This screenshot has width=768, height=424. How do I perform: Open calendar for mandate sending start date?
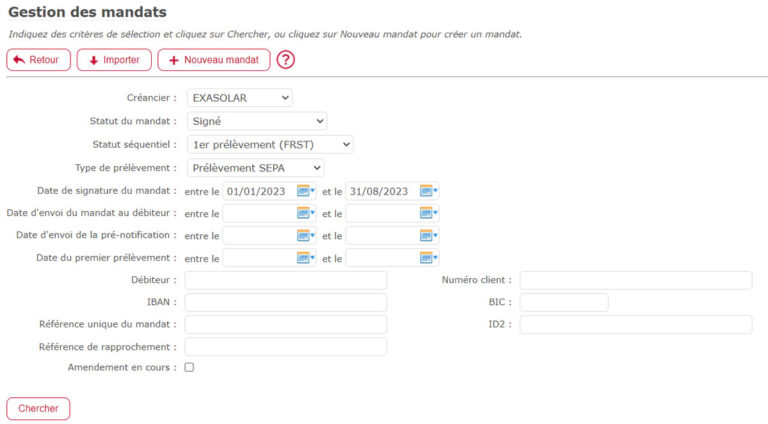305,213
